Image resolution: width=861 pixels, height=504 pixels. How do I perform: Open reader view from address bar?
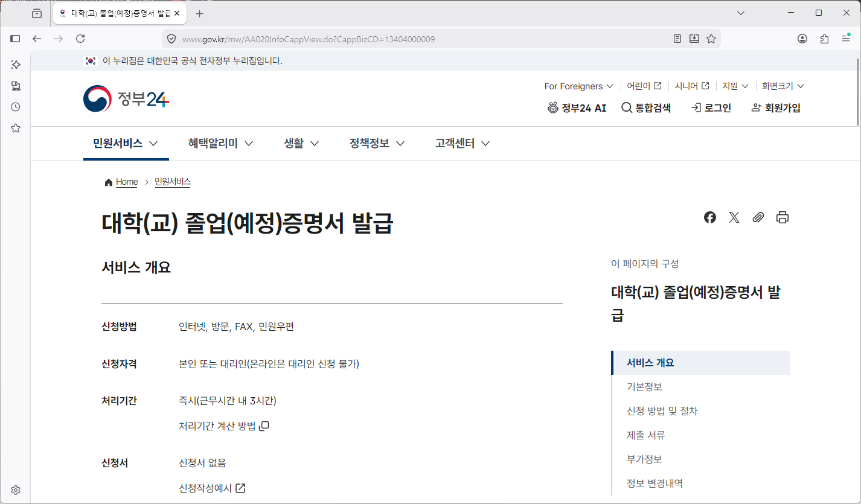pos(677,39)
